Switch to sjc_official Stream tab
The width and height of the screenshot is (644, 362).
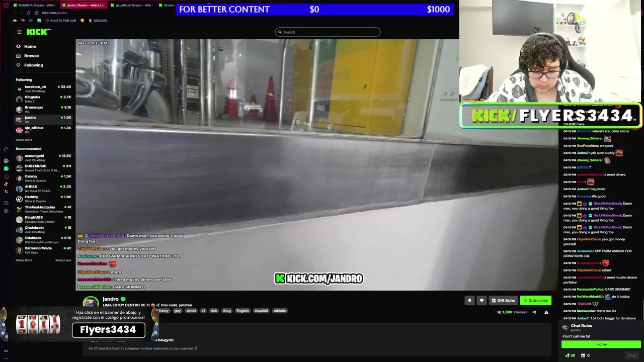[131, 5]
